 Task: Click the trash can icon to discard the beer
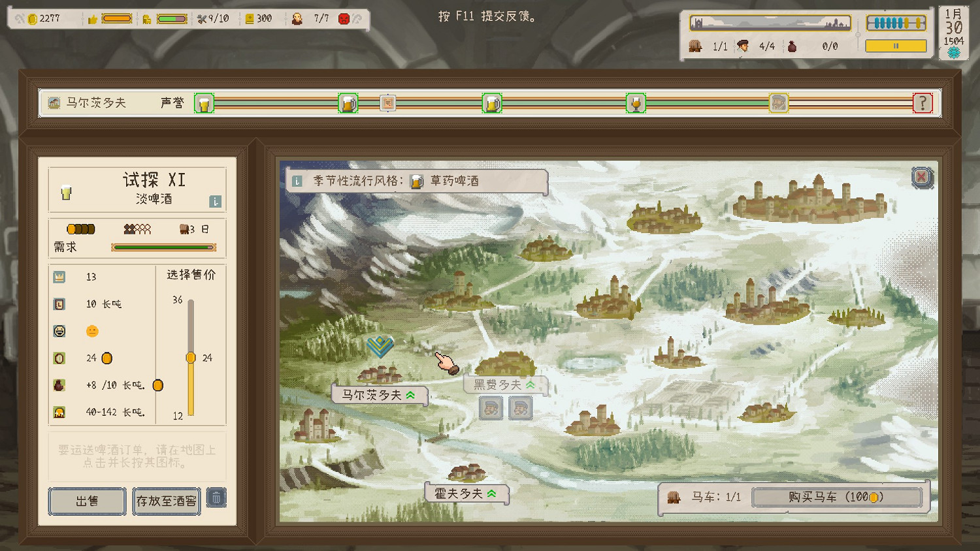[x=216, y=499]
